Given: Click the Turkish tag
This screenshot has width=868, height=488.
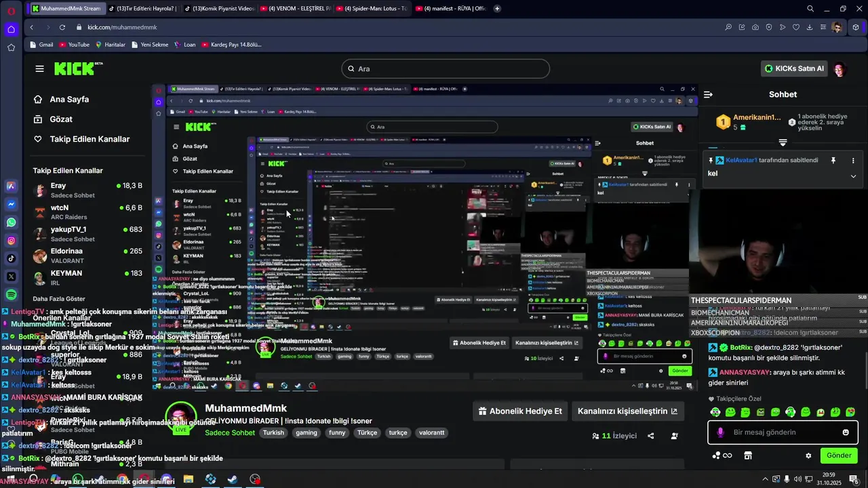Looking at the screenshot, I should [274, 432].
